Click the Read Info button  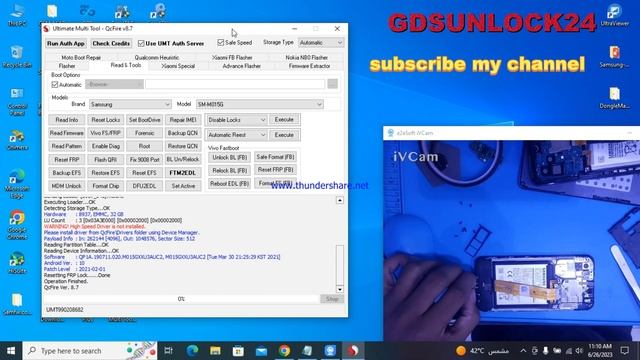tap(67, 120)
